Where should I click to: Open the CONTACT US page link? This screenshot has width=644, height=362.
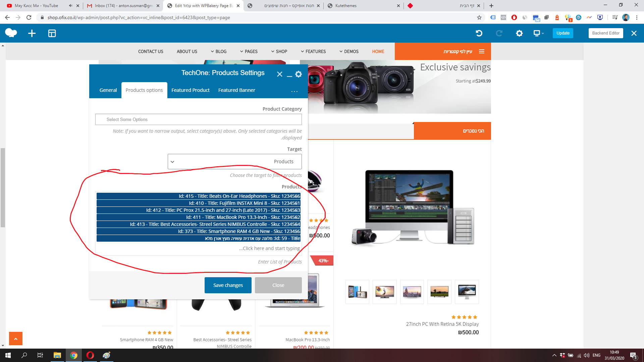(151, 51)
